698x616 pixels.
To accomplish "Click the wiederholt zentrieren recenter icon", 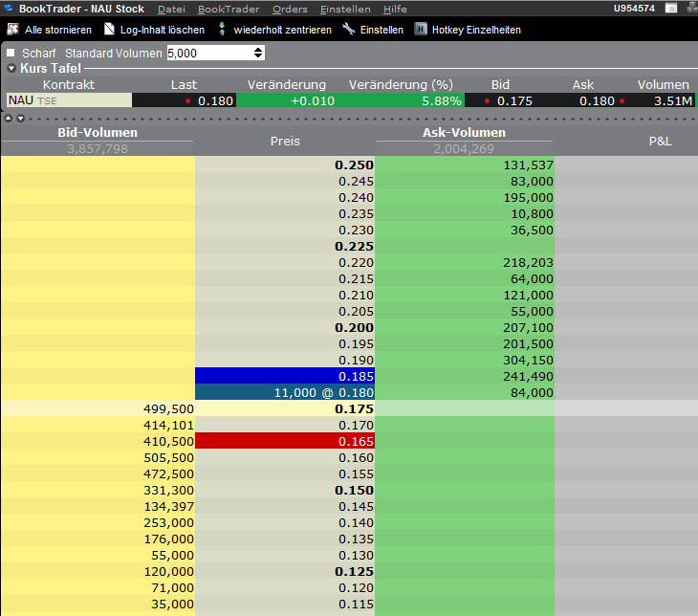I will tap(222, 30).
